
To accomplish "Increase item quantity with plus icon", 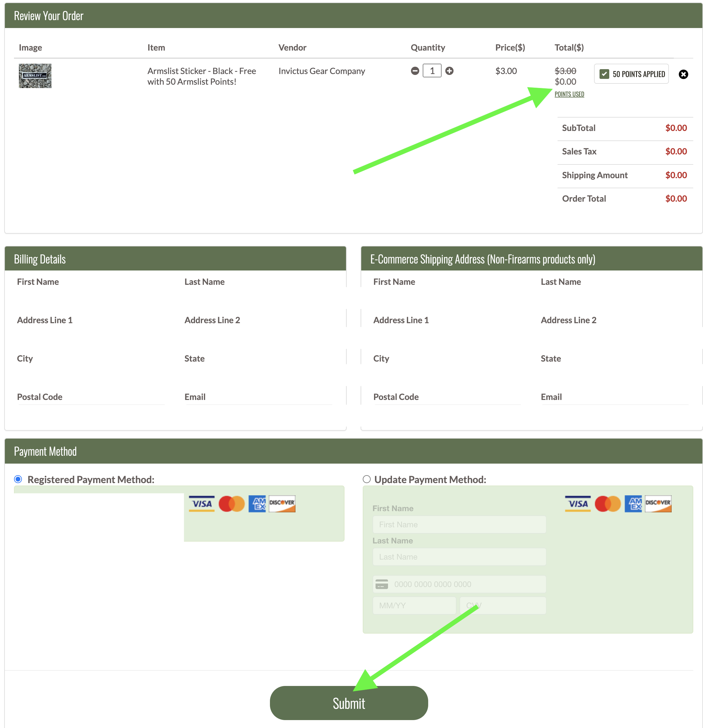I will 449,71.
